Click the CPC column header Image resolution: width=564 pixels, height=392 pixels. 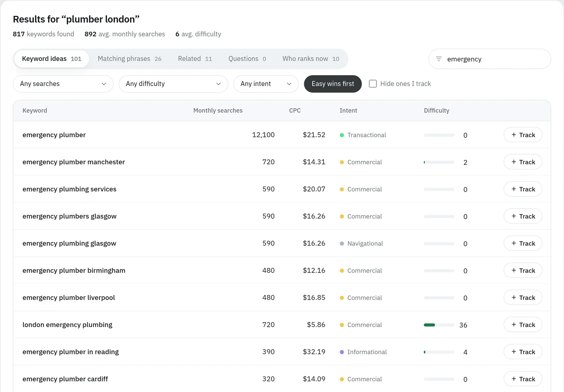(x=295, y=110)
